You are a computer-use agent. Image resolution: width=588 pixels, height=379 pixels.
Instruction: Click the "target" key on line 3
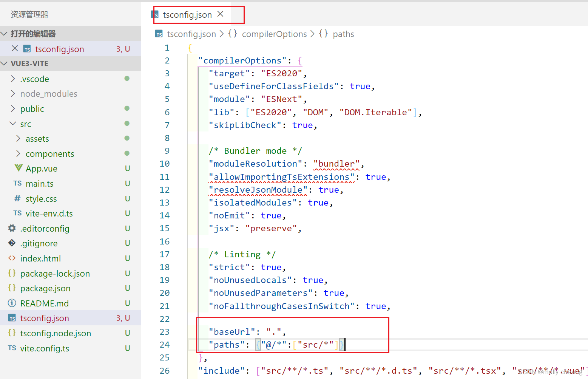tap(229, 73)
